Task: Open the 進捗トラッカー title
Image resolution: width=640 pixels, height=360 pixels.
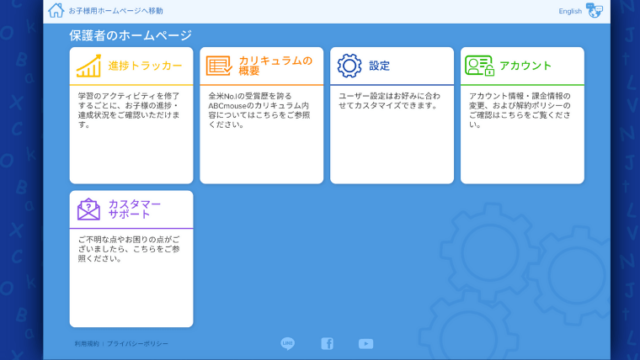Action: click(145, 66)
